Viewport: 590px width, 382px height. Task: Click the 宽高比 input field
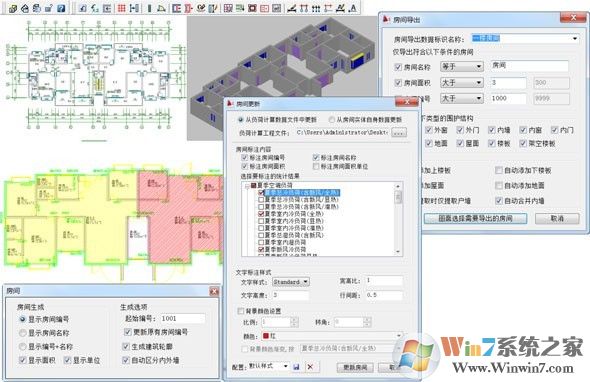(384, 281)
